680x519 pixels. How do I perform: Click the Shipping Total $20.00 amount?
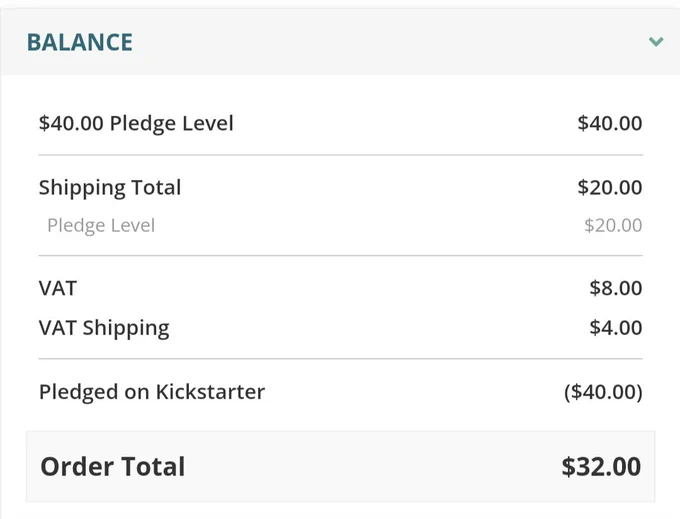(610, 187)
